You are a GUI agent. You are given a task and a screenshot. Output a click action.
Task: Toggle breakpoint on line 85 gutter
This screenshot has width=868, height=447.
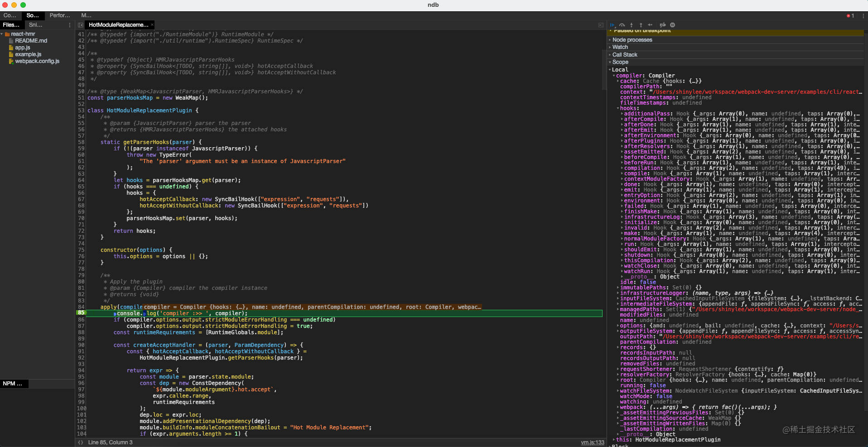pyautogui.click(x=81, y=313)
